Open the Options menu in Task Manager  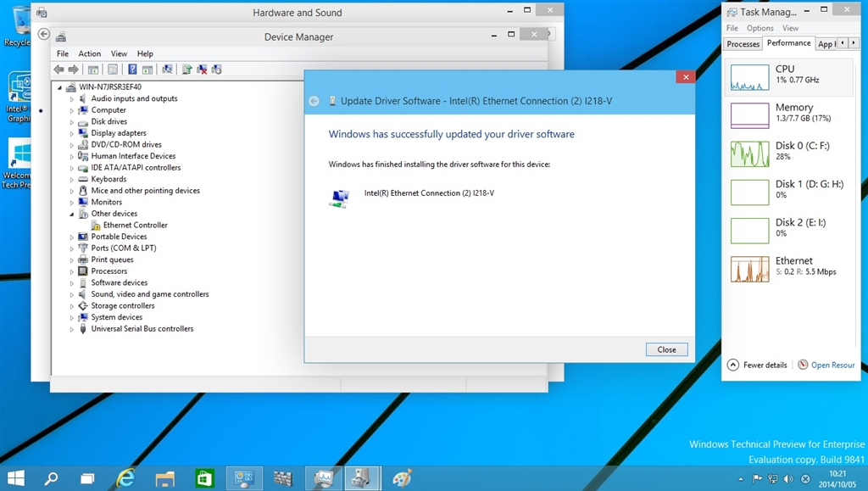click(x=759, y=28)
